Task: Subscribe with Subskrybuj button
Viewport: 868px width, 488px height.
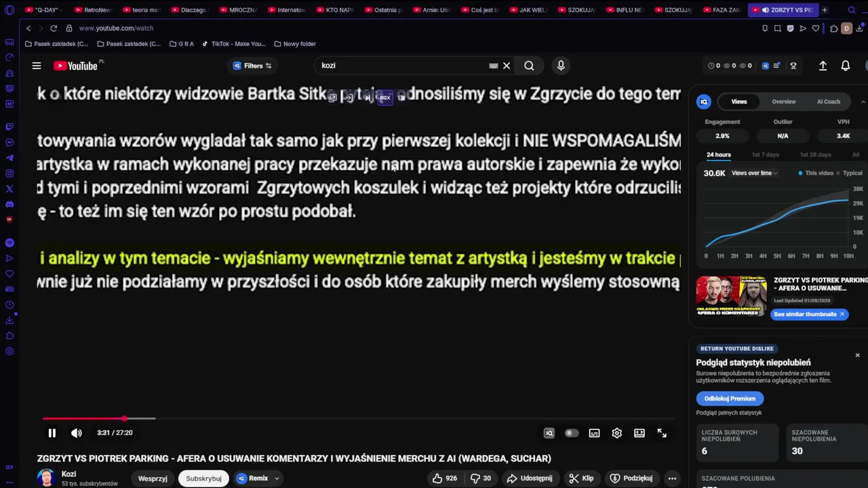Action: (203, 479)
